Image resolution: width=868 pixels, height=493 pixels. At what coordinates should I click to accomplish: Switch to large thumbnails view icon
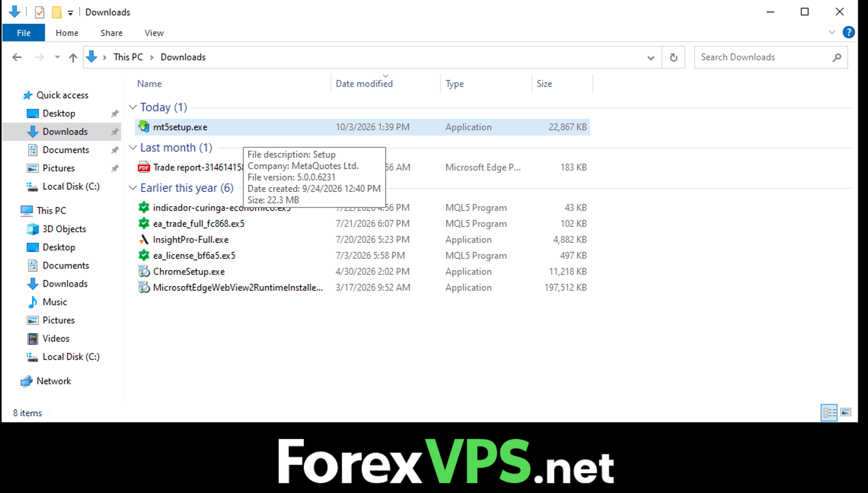(846, 412)
